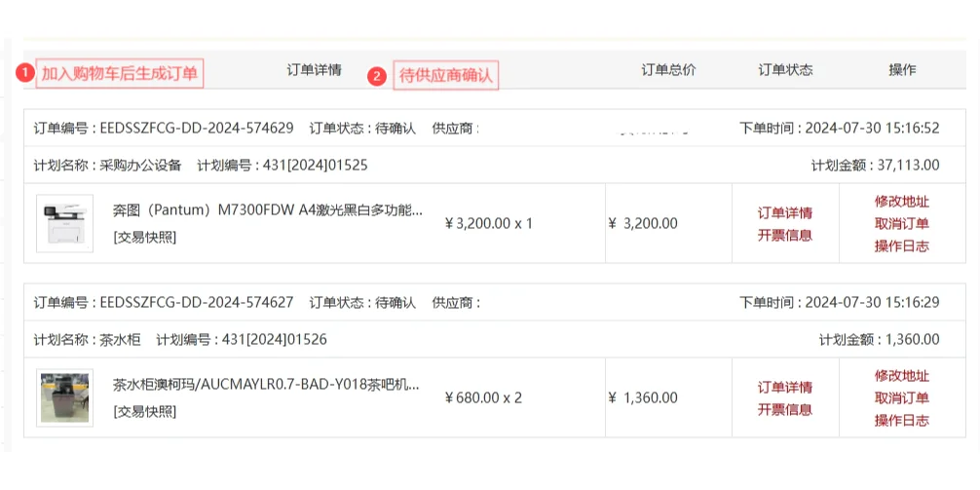
Task: Click the 订单总价 column header
Action: coord(668,70)
